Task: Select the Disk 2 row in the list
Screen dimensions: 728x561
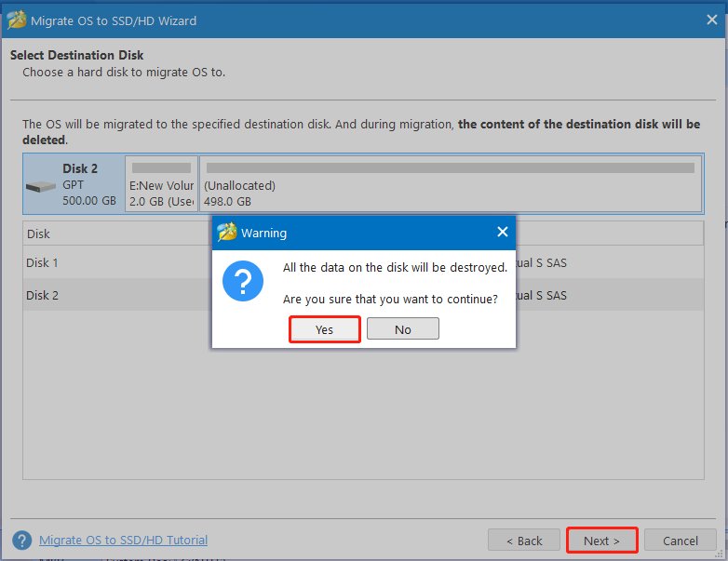Action: [363, 295]
